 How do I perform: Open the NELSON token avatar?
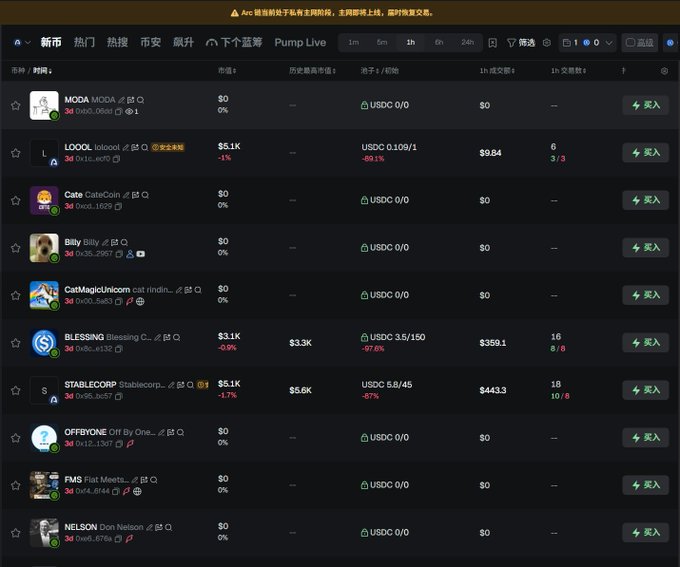coord(44,533)
